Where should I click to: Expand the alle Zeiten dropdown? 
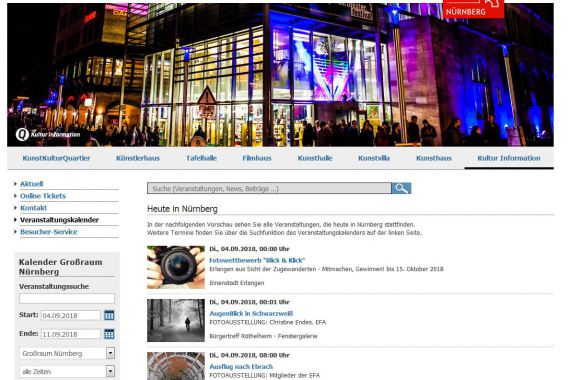[x=111, y=371]
